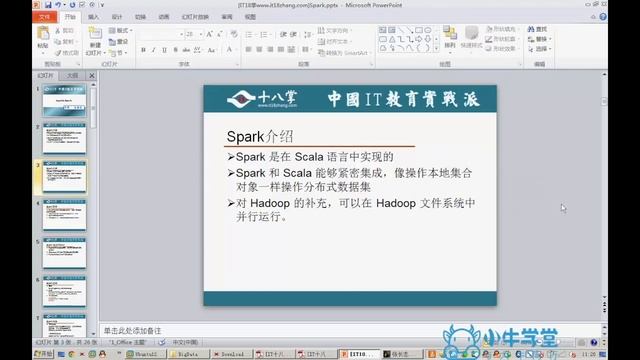Viewport: 640px width, 360px height.
Task: Open character spacing dropdown
Action: pos(198,50)
